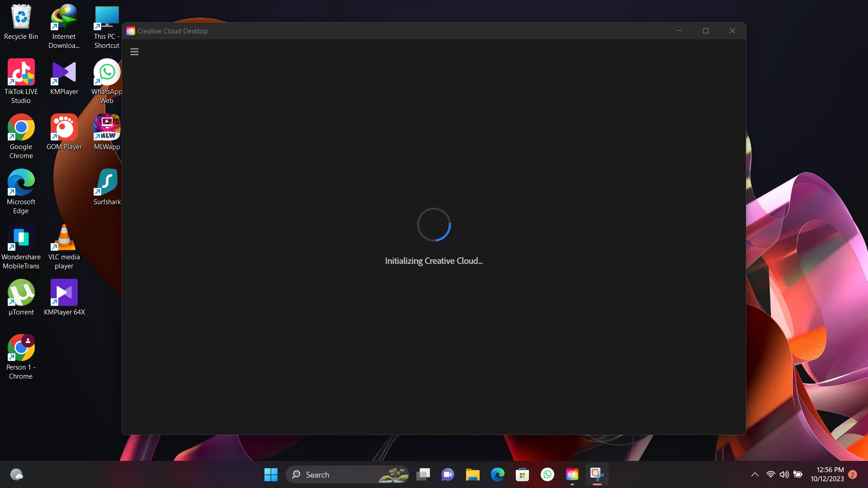This screenshot has width=868, height=488.
Task: Open the Windows Start menu
Action: (271, 474)
